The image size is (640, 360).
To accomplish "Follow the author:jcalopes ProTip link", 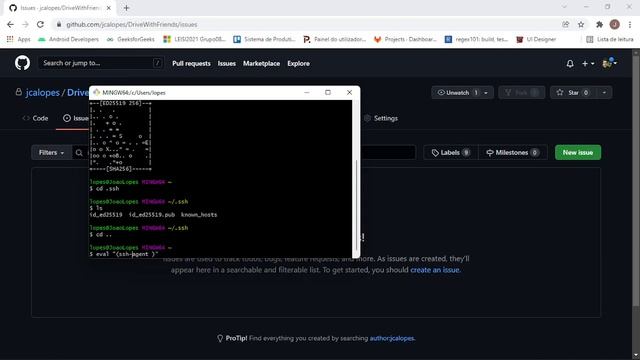I will pos(392,338).
